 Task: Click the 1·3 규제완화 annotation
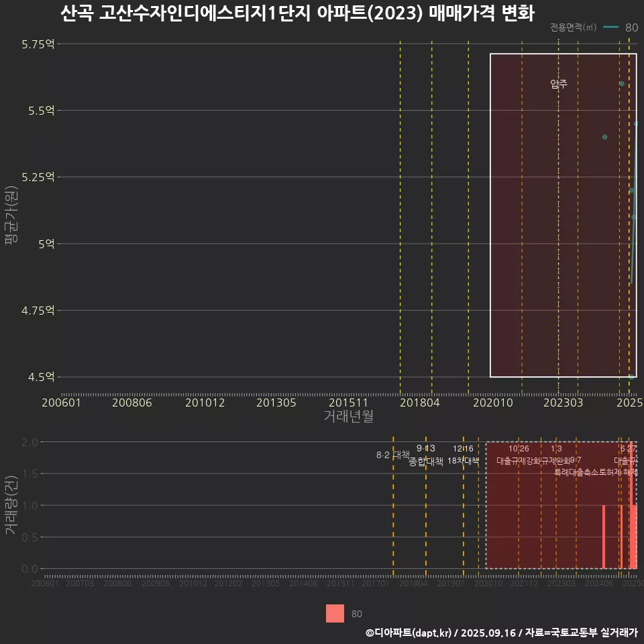(556, 455)
